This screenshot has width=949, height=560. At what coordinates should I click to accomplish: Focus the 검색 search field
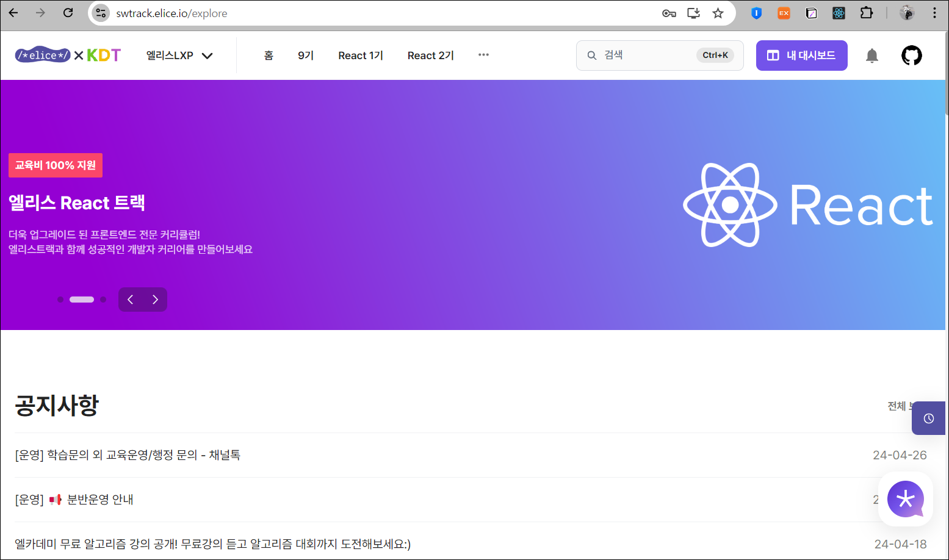[660, 56]
